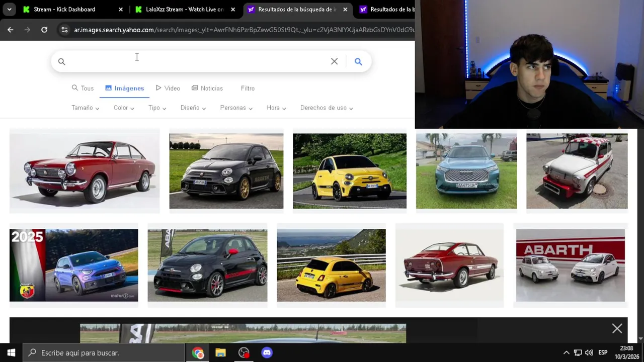
Task: Open the white classic Abarth with checkered roof
Action: pos(577,171)
